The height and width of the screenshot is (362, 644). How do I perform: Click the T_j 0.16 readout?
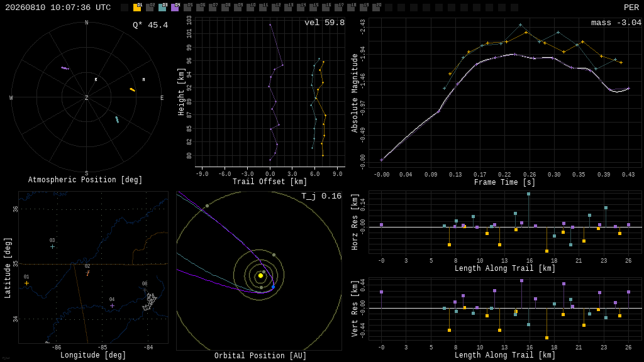pos(321,196)
